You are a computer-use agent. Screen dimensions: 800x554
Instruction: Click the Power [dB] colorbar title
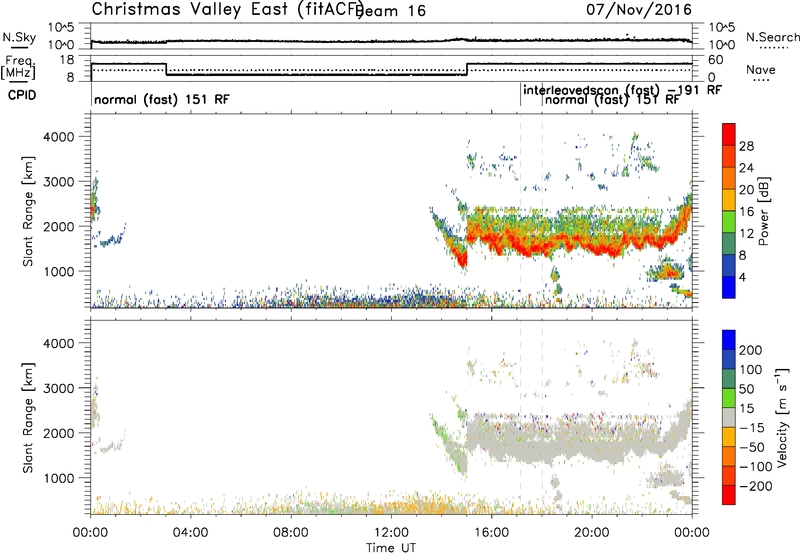[764, 211]
